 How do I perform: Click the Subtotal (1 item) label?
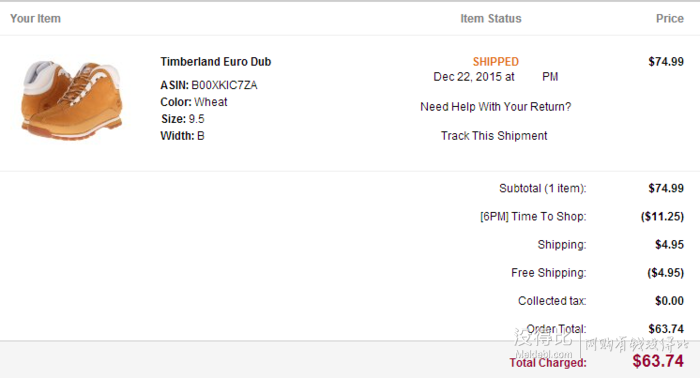[x=542, y=188]
